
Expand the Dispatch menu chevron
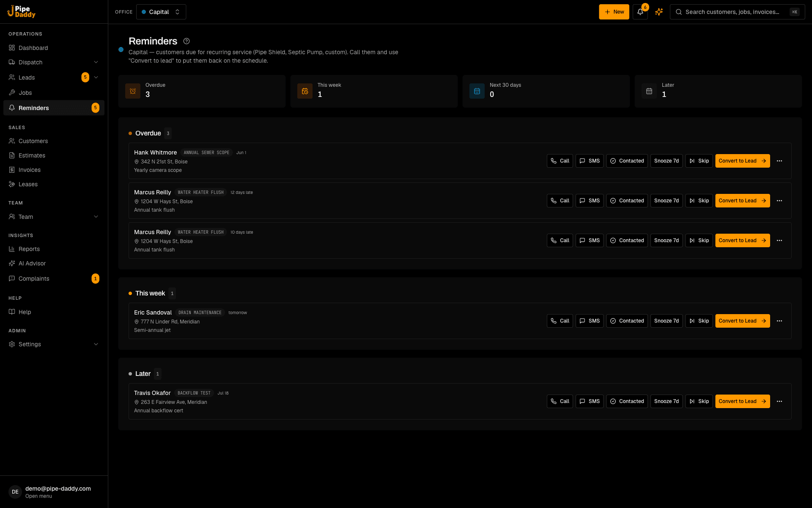point(96,62)
